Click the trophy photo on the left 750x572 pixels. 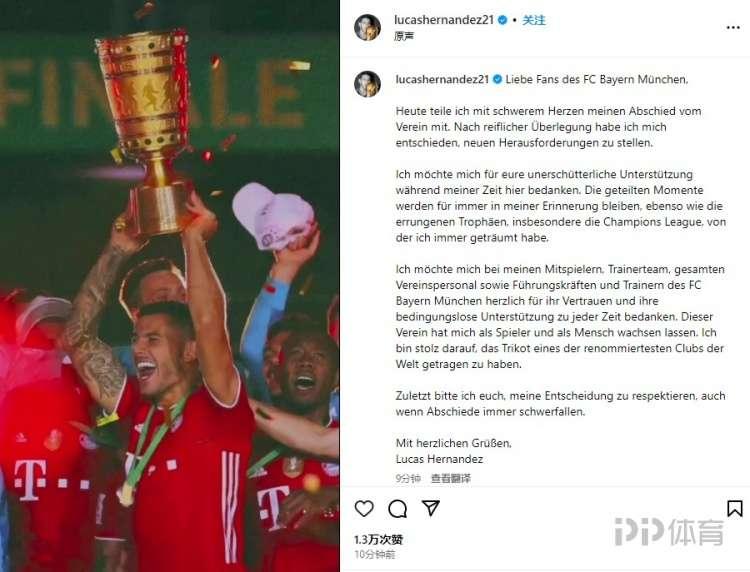click(170, 286)
